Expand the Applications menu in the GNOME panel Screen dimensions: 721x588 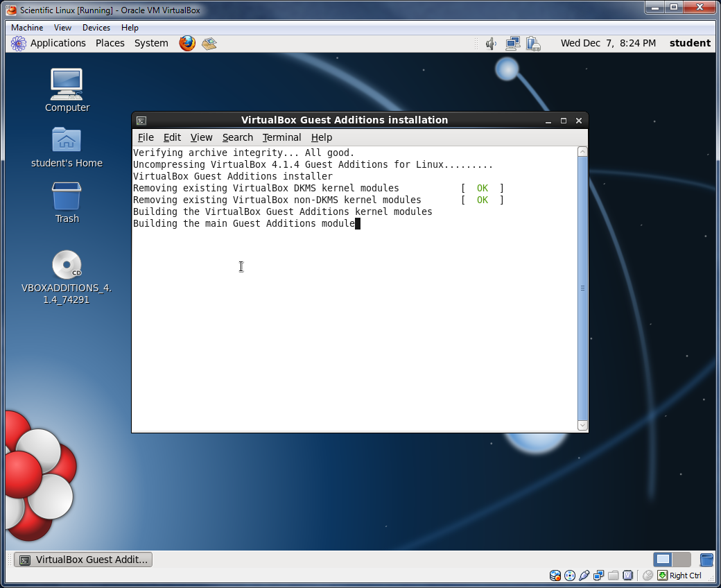click(x=58, y=43)
